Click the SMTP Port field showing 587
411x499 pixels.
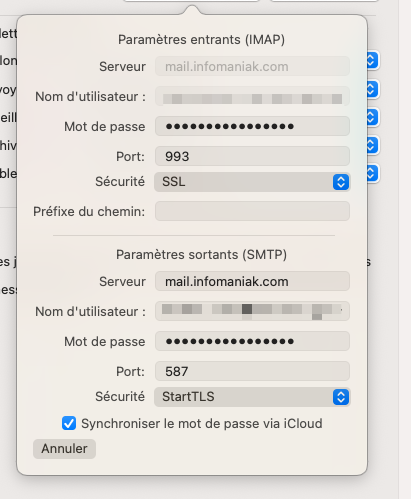[252, 371]
